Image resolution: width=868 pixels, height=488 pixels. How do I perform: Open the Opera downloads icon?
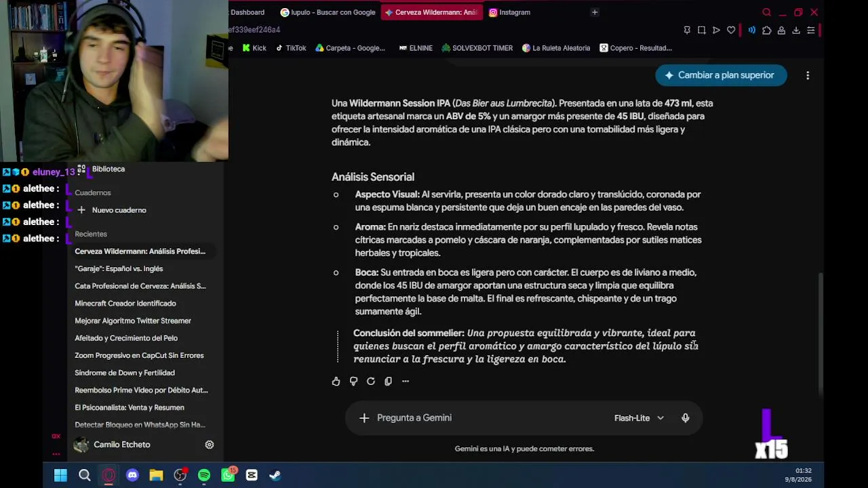point(796,30)
